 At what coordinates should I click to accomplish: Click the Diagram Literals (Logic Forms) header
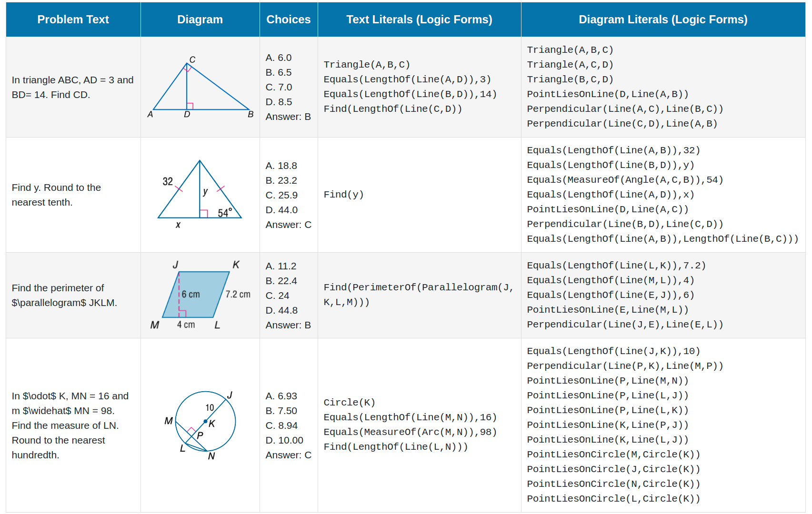(x=663, y=20)
